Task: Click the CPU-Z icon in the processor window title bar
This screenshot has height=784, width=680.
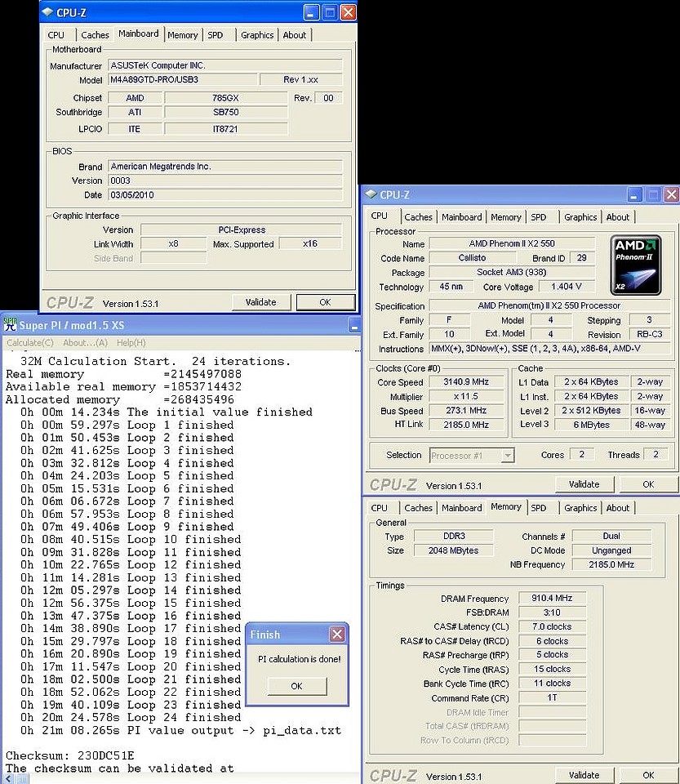Action: click(x=371, y=194)
